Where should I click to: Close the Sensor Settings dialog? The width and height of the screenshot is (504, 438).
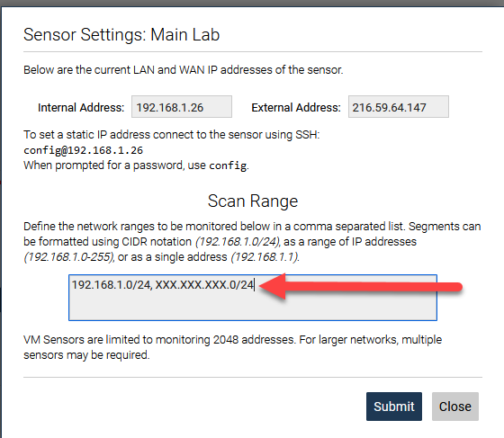455,407
